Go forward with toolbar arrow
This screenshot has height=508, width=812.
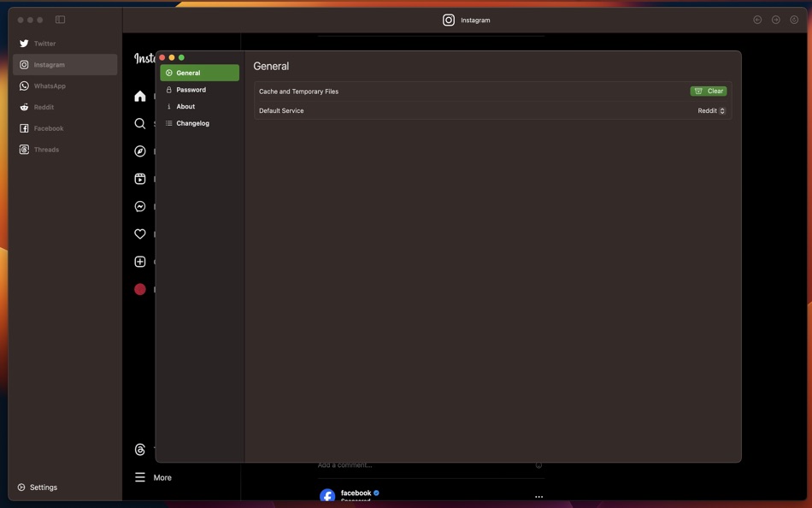pyautogui.click(x=776, y=20)
